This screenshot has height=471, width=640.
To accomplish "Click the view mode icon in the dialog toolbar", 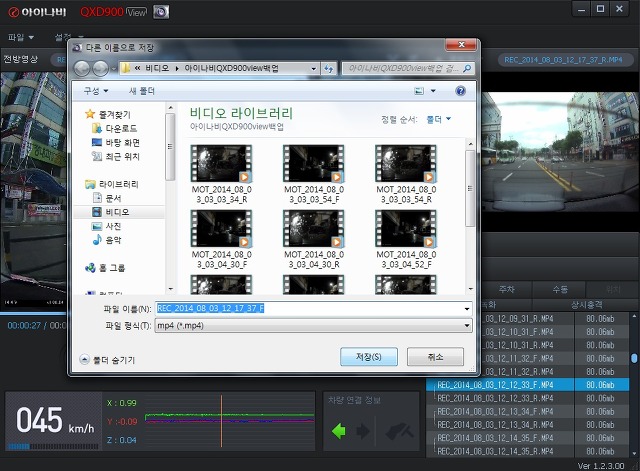I will coord(419,91).
